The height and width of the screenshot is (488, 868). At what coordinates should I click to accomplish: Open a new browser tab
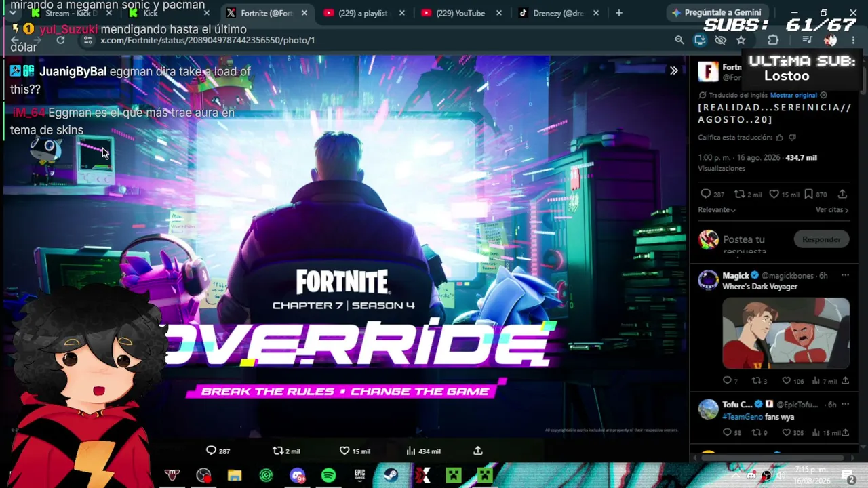[x=618, y=13]
